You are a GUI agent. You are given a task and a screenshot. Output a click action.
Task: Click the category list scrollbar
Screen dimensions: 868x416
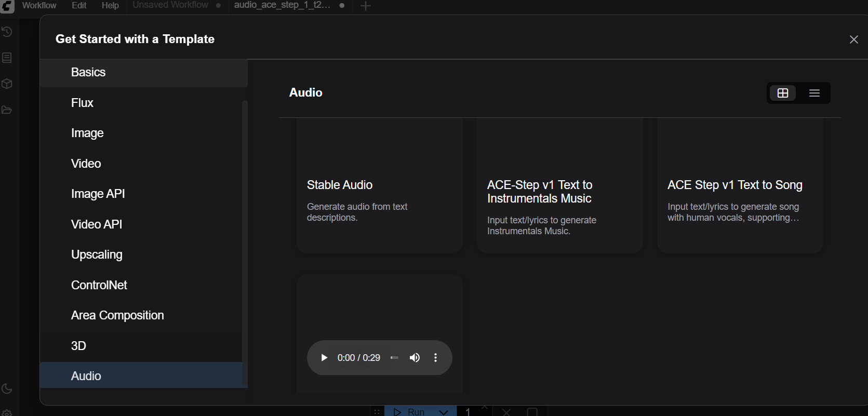[x=245, y=242]
